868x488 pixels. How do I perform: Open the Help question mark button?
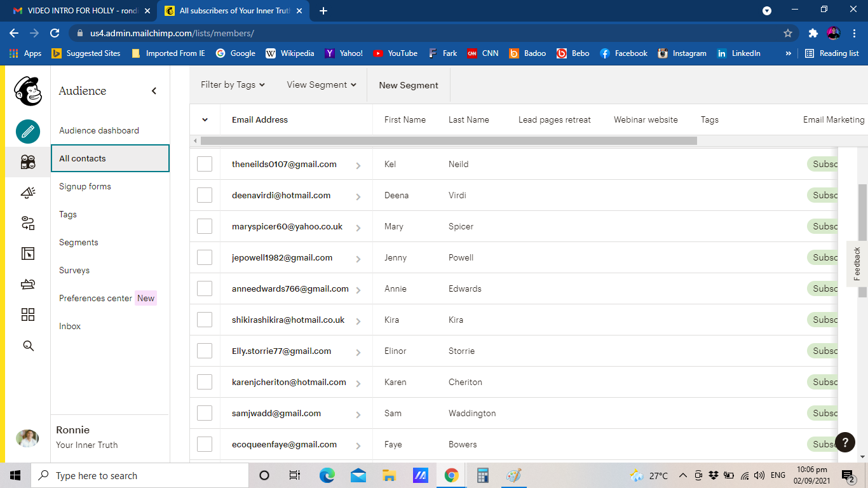point(845,442)
